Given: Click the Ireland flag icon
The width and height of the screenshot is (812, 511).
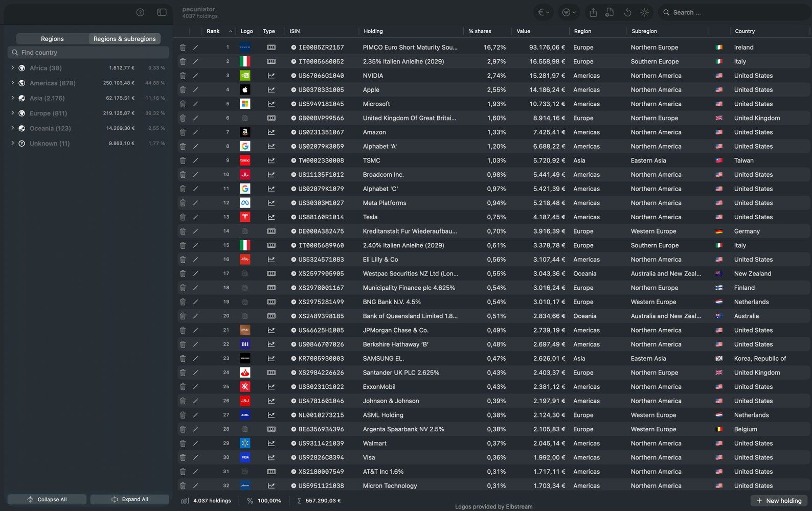Looking at the screenshot, I should point(719,47).
